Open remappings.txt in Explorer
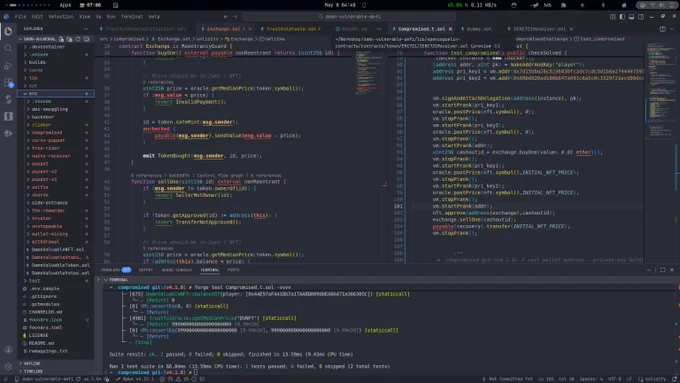Image resolution: width=680 pixels, height=383 pixels. pos(56,351)
